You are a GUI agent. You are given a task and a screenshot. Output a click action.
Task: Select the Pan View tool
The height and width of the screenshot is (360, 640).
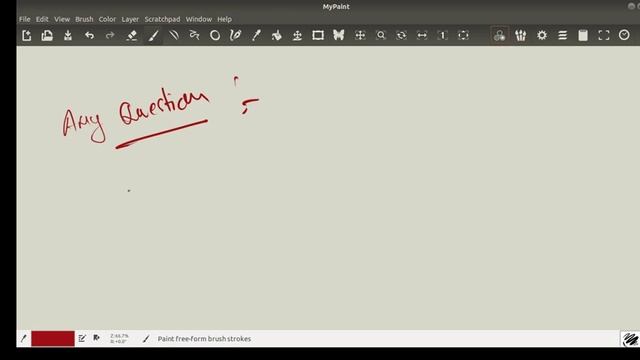[360, 36]
